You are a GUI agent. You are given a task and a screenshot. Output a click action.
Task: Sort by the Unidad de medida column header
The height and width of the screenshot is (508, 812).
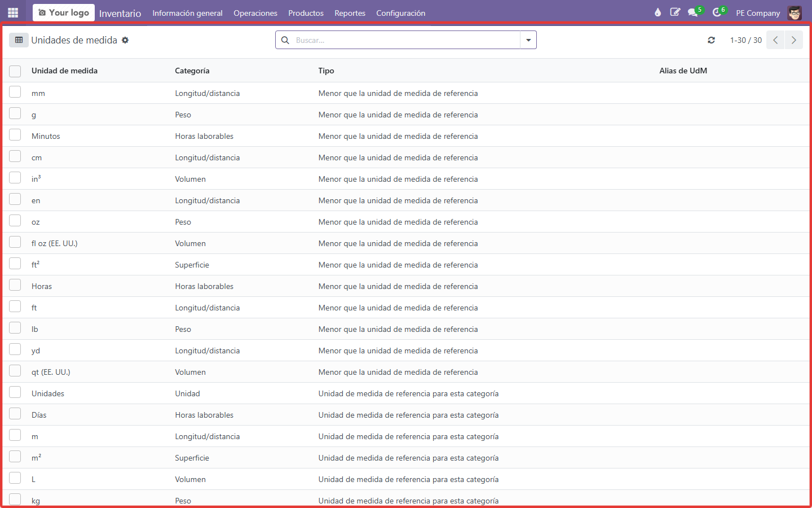[x=64, y=71]
